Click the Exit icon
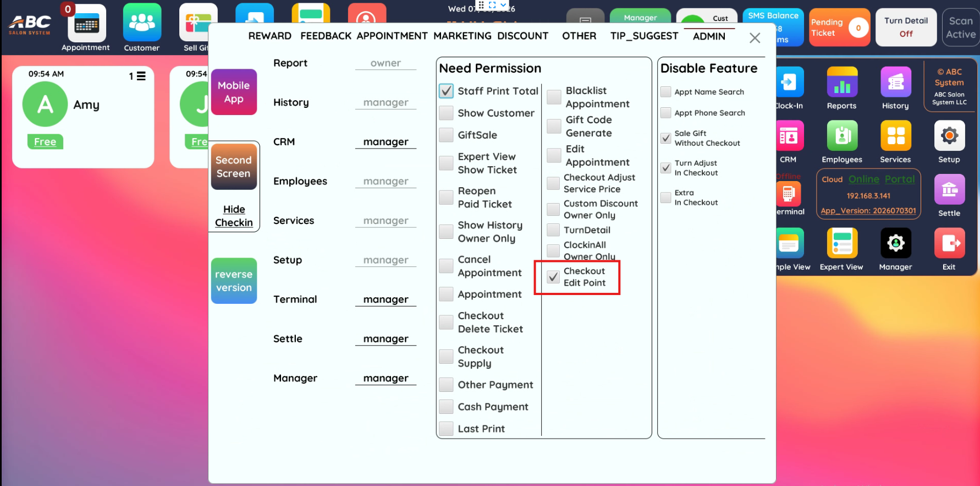Image resolution: width=980 pixels, height=486 pixels. [949, 243]
